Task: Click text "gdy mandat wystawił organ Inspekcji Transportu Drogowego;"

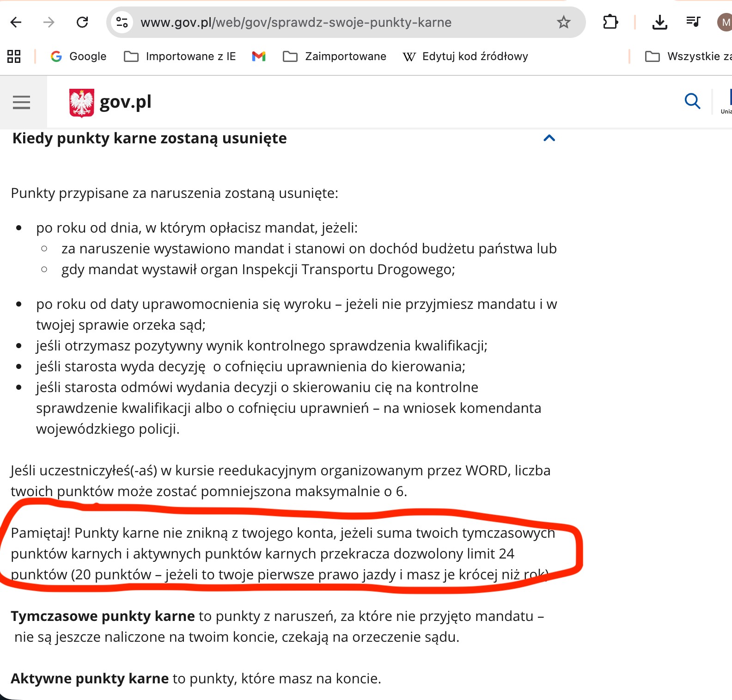Action: [258, 270]
